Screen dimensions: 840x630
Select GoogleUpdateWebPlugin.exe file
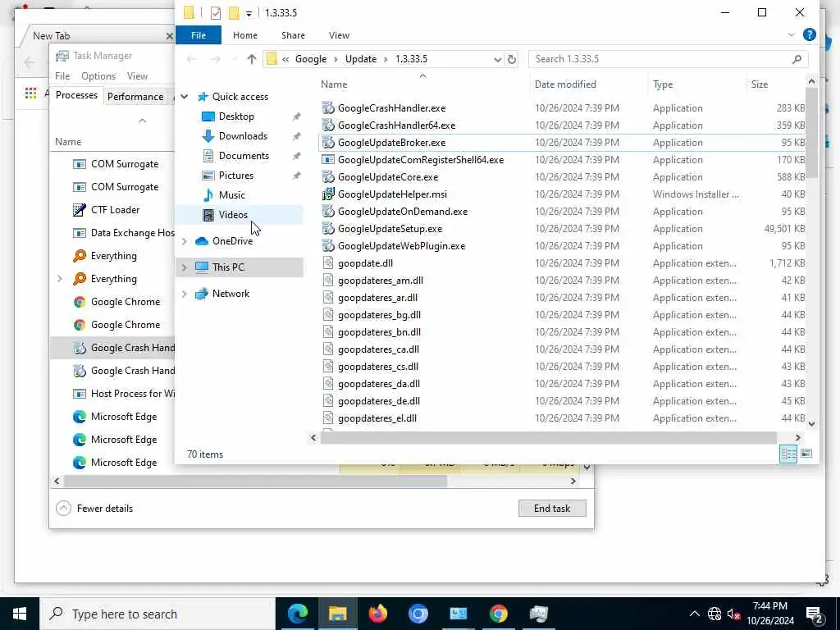pyautogui.click(x=401, y=246)
